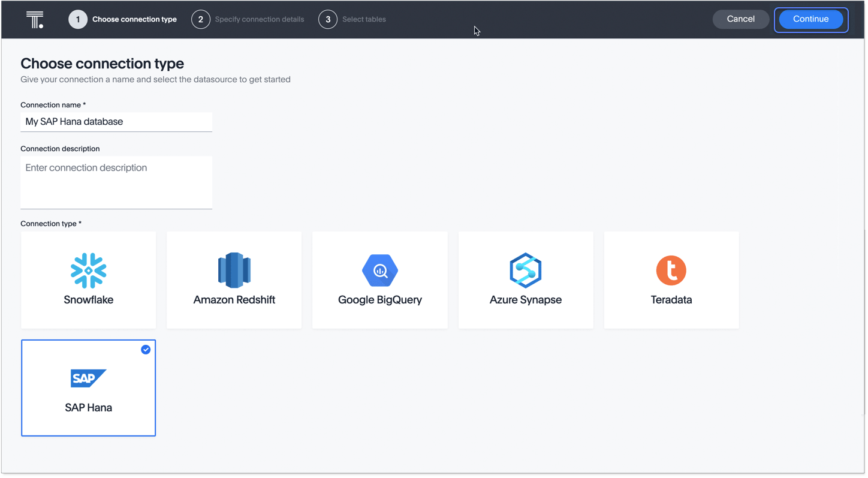Go to step 2 circle in wizard

201,19
